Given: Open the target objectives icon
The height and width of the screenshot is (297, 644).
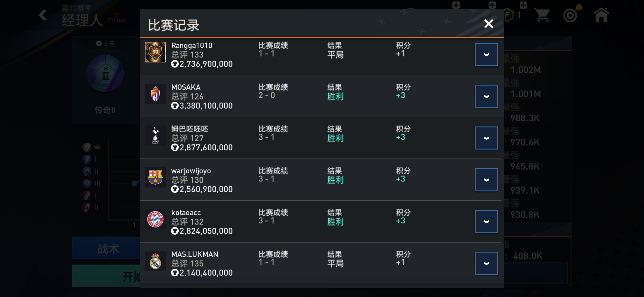Looking at the screenshot, I should click(571, 15).
